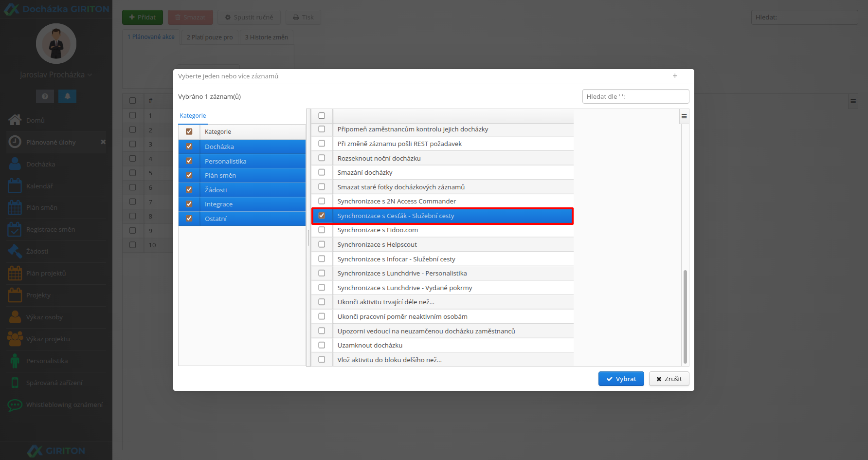This screenshot has height=460, width=868.
Task: Check the Uzamknout docházku checkbox
Action: point(322,345)
